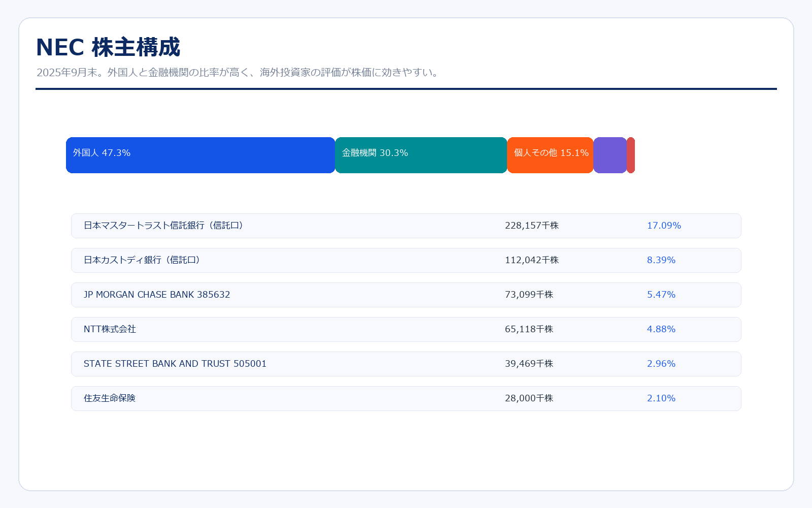The image size is (812, 508).
Task: Select the NEC 株主構成 title heading
Action: tap(108, 47)
